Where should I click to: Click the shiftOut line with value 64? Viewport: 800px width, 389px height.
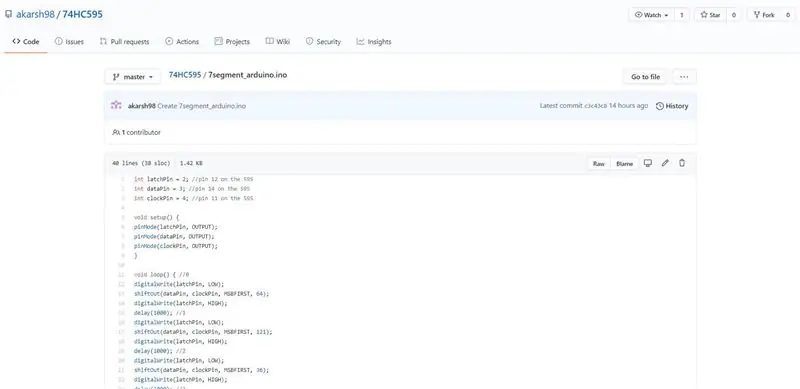point(201,294)
